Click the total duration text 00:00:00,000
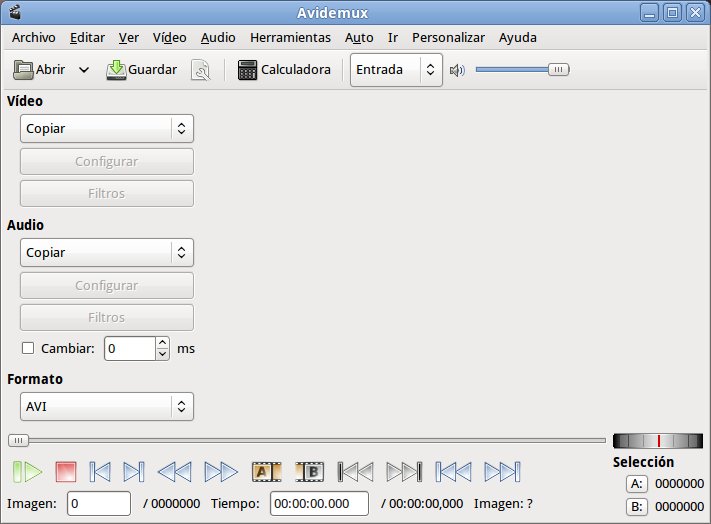 [426, 504]
